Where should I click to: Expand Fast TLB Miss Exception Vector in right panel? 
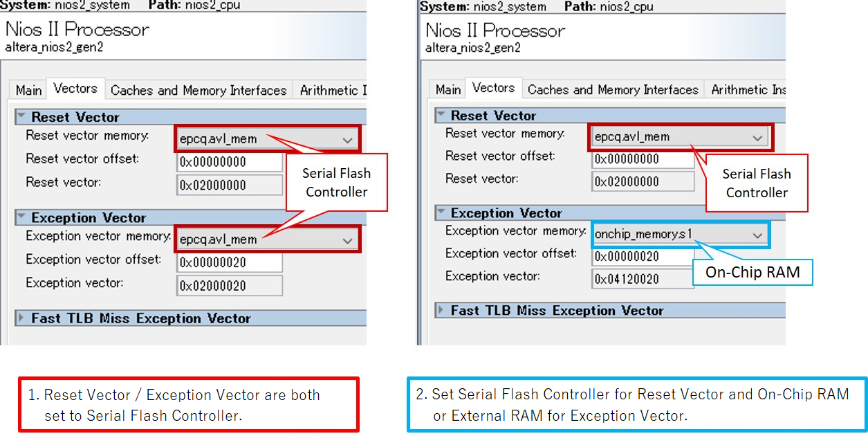pyautogui.click(x=441, y=310)
